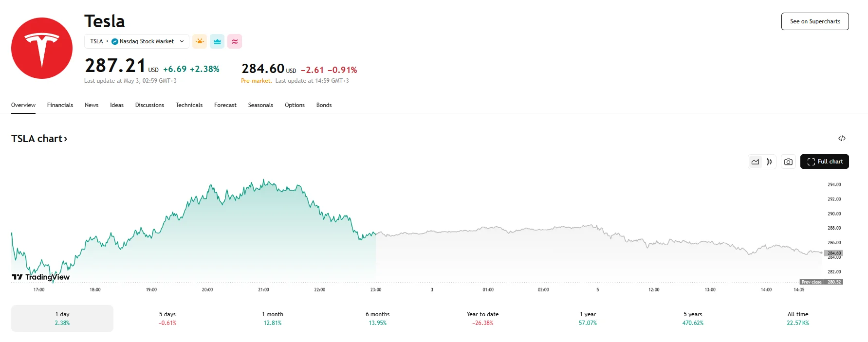Take chart snapshot with camera icon
Screen dimensions: 868x342
[x=788, y=162]
